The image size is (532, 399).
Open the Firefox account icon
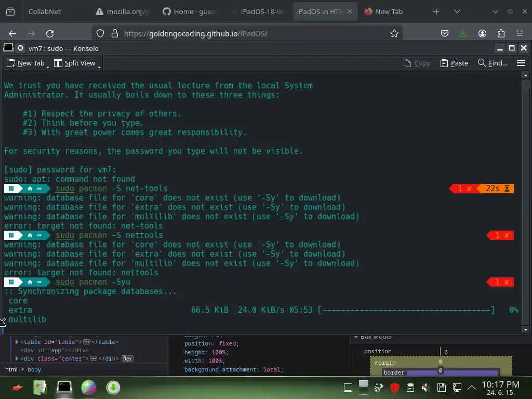(x=482, y=33)
